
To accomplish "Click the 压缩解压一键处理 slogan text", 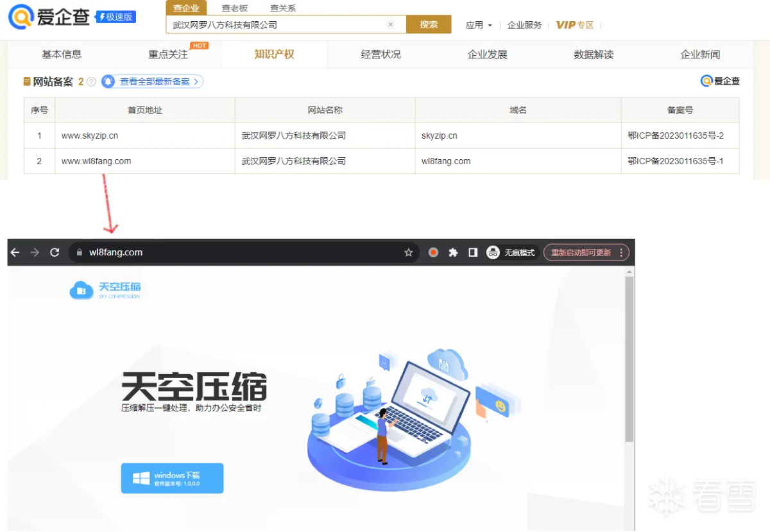I will click(x=191, y=408).
